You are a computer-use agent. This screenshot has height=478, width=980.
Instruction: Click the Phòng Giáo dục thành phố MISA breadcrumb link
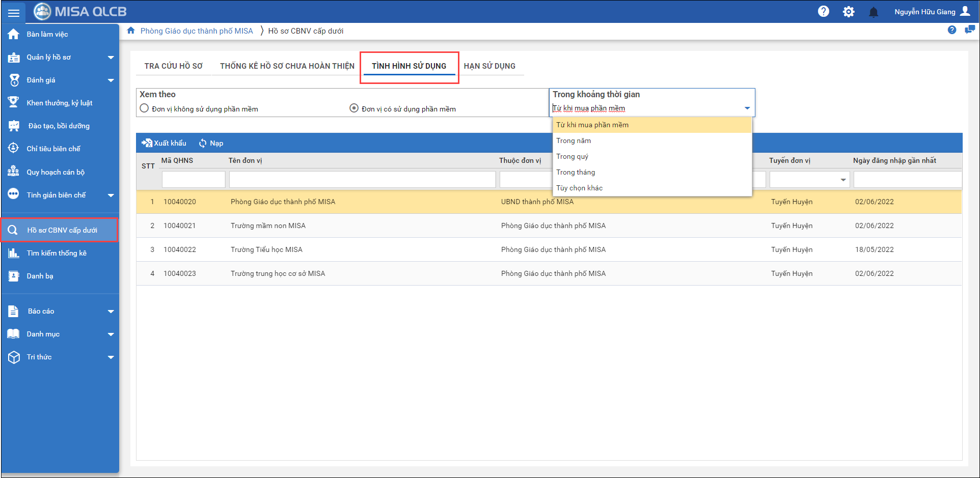(197, 31)
